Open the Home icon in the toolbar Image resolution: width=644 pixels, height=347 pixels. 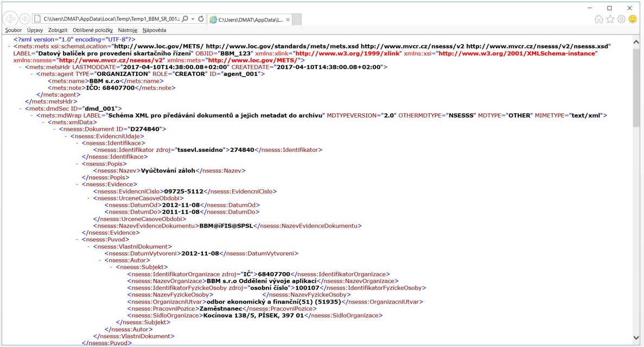599,20
